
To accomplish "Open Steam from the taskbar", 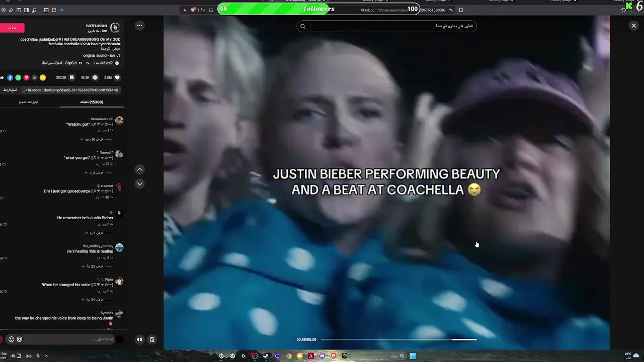I will [266, 356].
